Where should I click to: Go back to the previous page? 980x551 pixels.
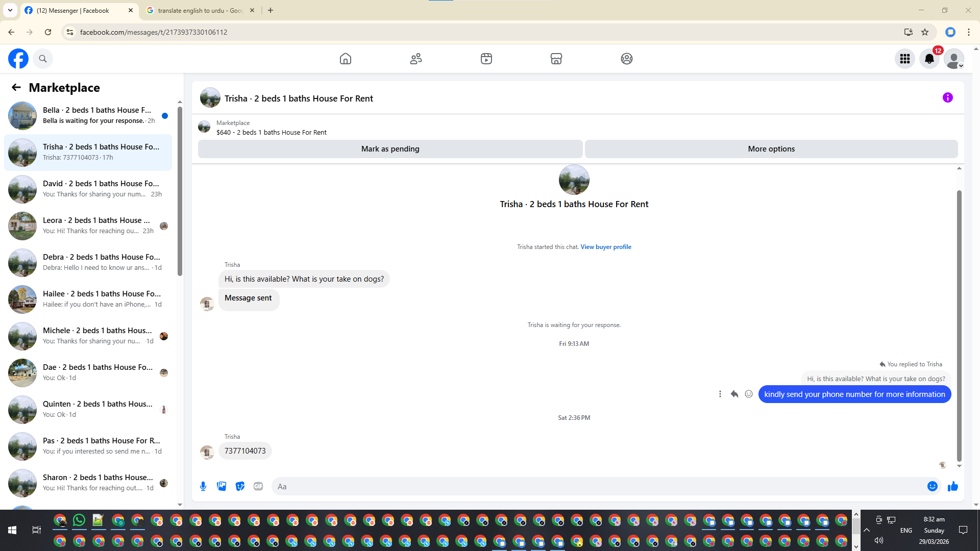11,32
